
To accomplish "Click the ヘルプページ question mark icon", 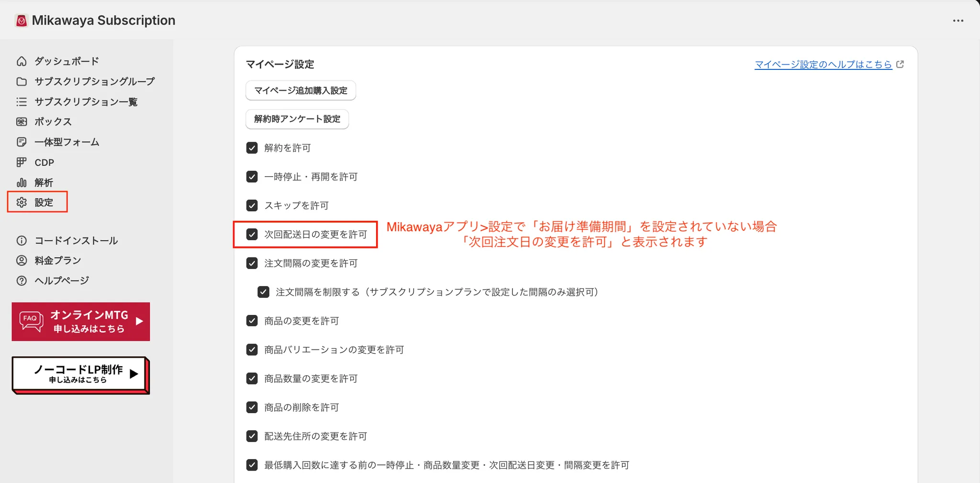I will (x=22, y=281).
